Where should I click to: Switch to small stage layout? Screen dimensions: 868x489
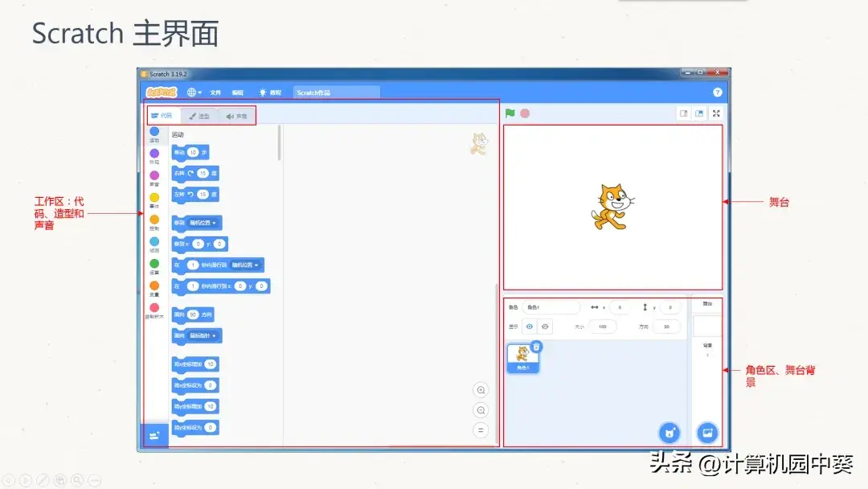(x=684, y=113)
